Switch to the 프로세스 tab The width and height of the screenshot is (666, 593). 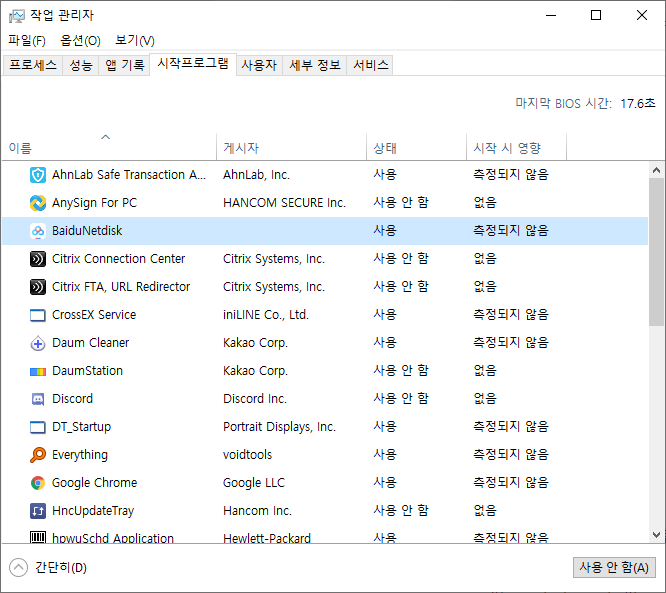click(x=33, y=65)
